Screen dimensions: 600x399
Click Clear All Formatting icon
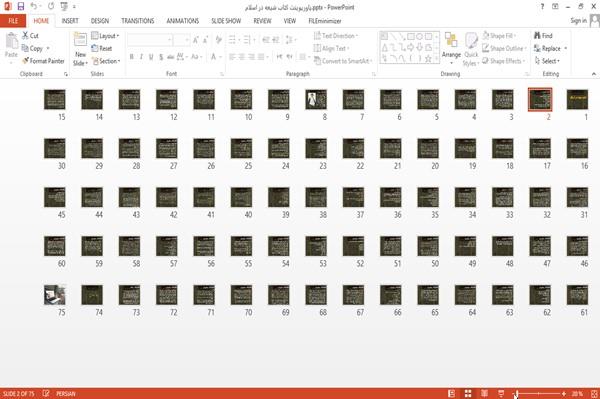pyautogui.click(x=218, y=40)
